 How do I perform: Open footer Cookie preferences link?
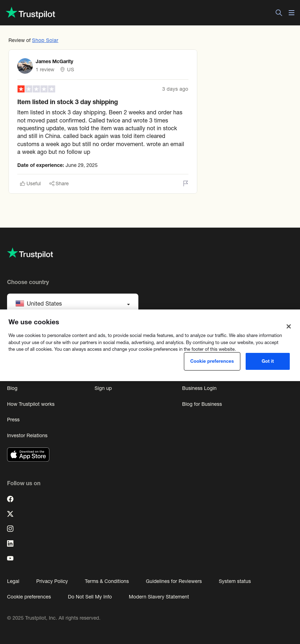coord(29,597)
